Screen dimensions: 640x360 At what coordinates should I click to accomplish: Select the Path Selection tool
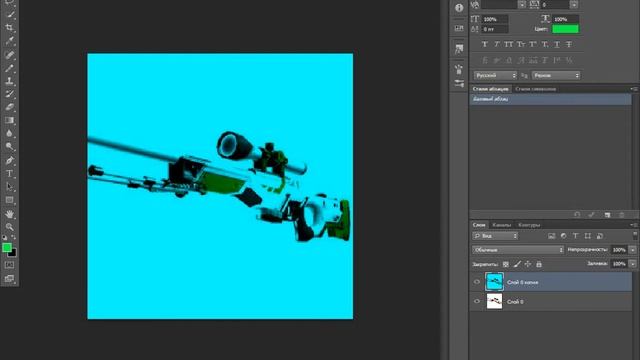coord(9,187)
